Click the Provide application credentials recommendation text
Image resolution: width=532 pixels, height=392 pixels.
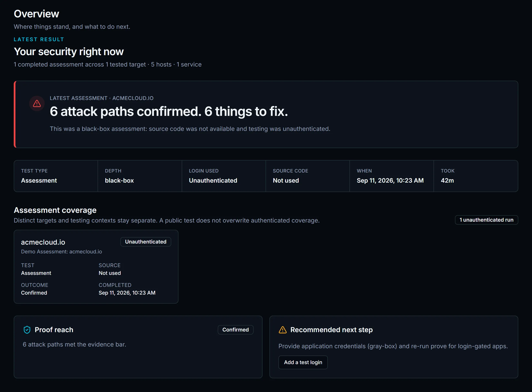[393, 346]
